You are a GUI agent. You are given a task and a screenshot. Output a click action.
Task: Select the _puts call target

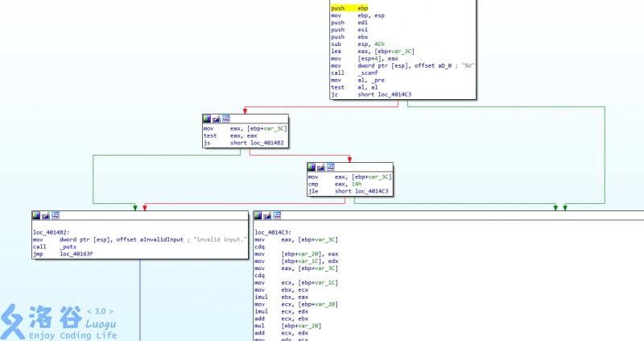point(68,247)
